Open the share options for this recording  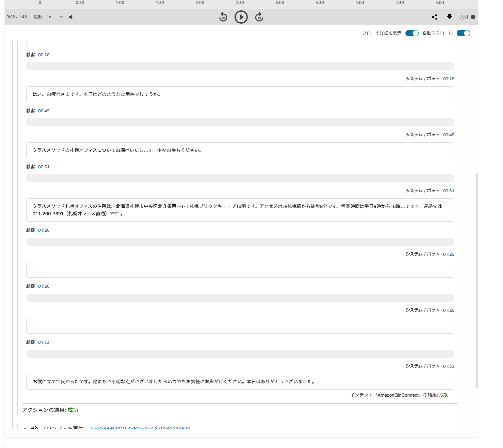[434, 17]
